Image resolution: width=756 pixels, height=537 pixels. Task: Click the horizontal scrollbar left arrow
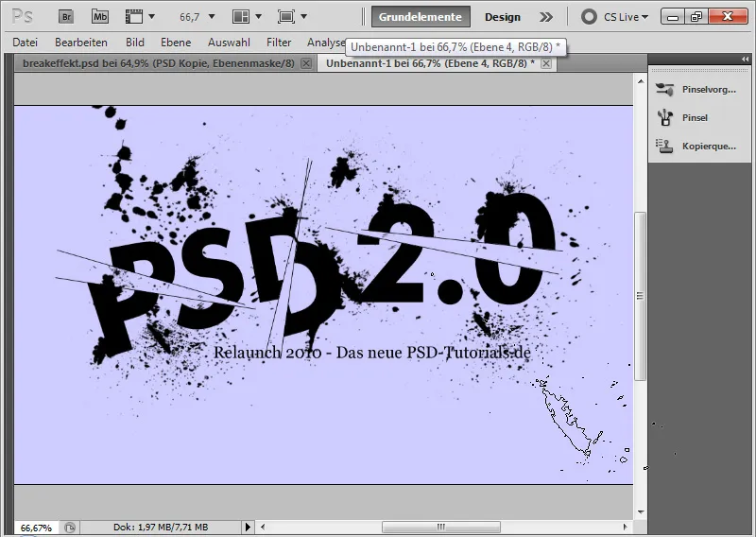pos(263,527)
